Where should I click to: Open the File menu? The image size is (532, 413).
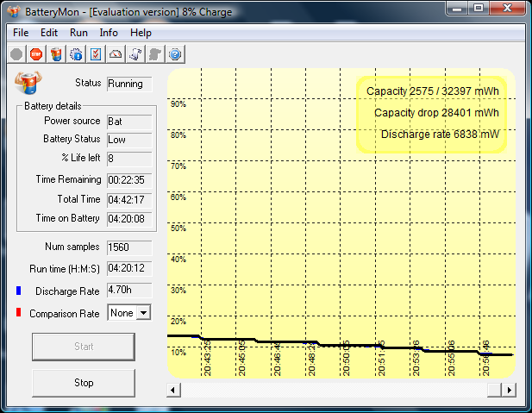[x=21, y=33]
